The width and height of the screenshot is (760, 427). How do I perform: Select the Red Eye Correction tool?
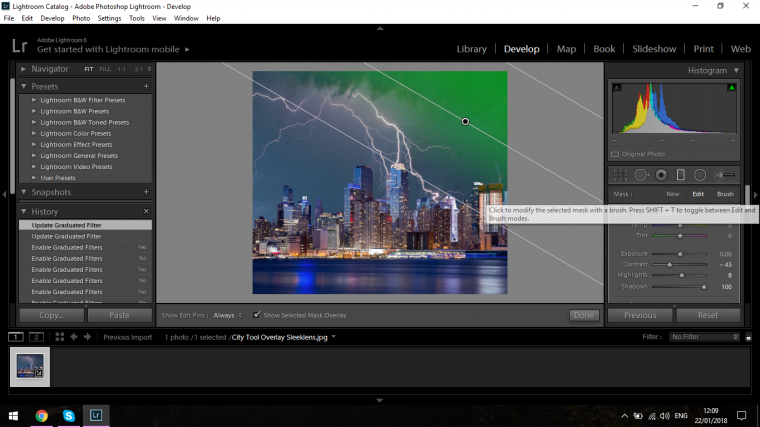coord(661,175)
